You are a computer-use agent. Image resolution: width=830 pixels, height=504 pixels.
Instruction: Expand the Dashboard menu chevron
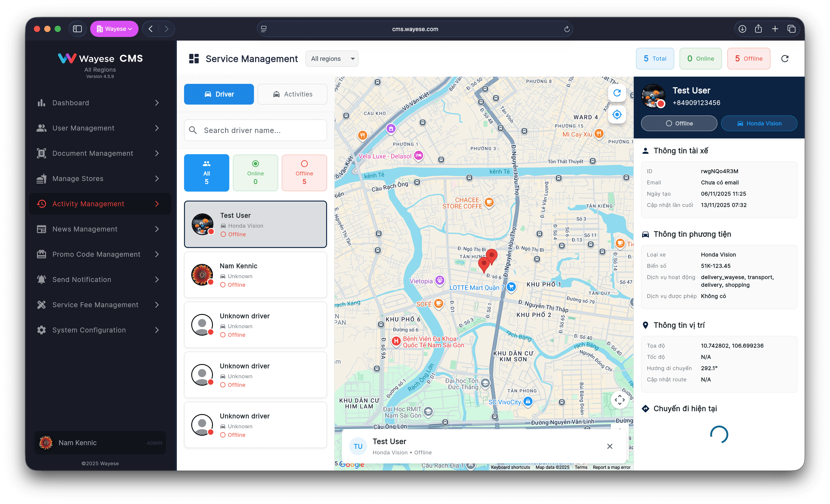(157, 103)
